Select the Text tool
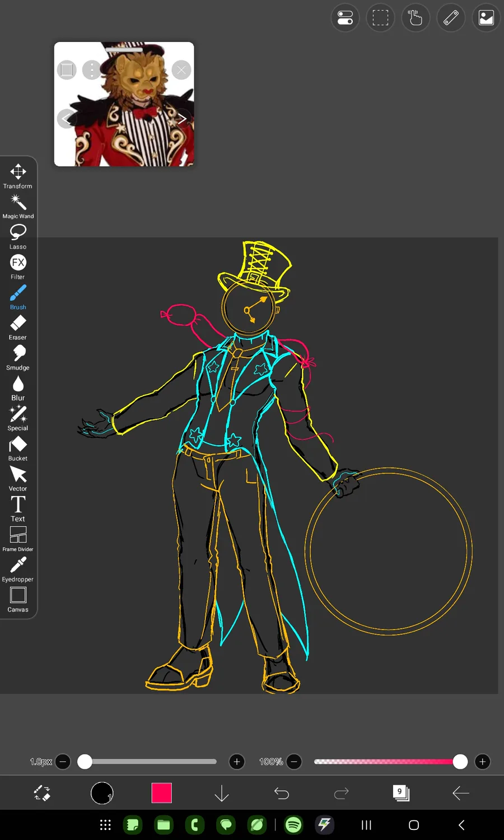 [18, 508]
